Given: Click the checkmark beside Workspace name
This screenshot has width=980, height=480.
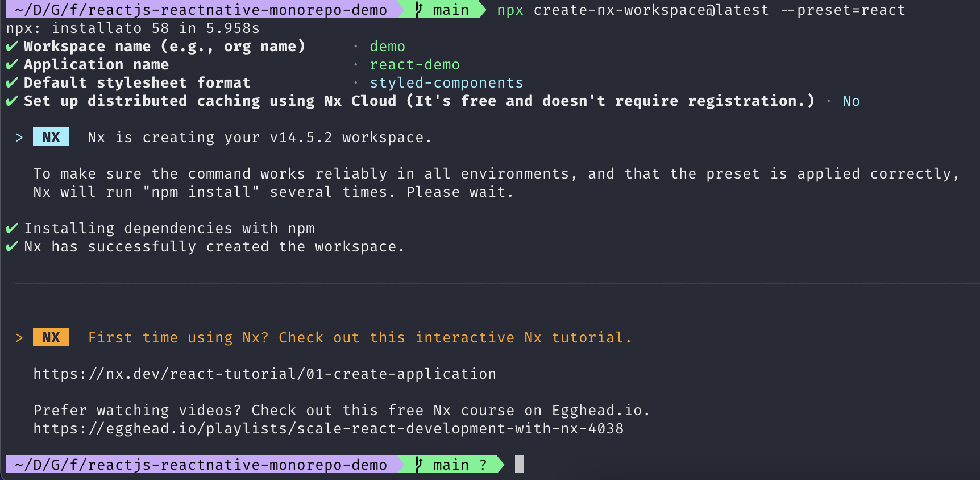Looking at the screenshot, I should pyautogui.click(x=12, y=46).
